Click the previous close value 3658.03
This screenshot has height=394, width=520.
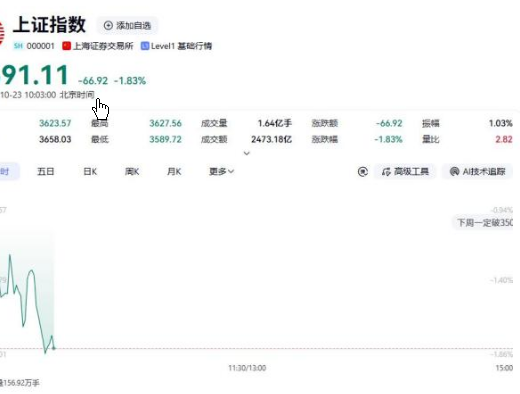coord(55,139)
